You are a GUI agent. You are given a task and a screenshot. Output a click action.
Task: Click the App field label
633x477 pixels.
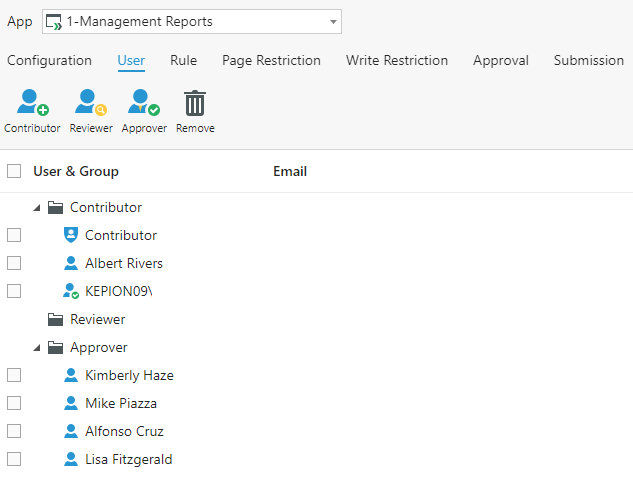tap(19, 22)
